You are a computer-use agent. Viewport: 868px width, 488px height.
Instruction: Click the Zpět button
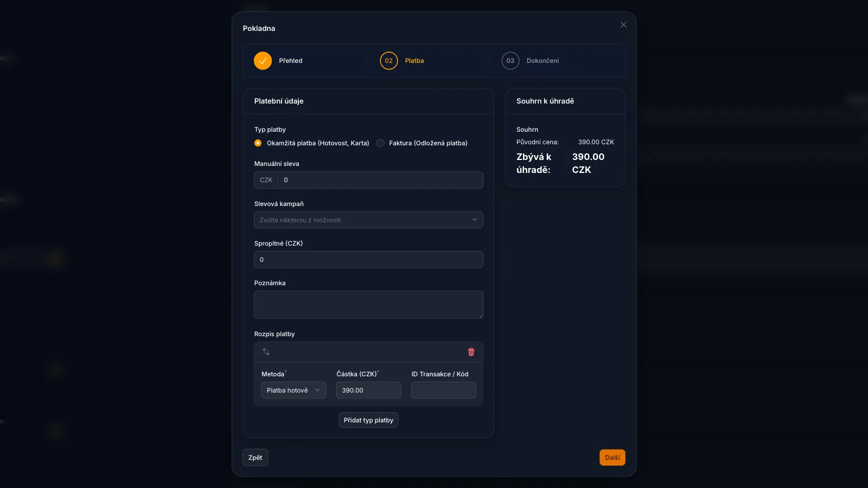[255, 458]
